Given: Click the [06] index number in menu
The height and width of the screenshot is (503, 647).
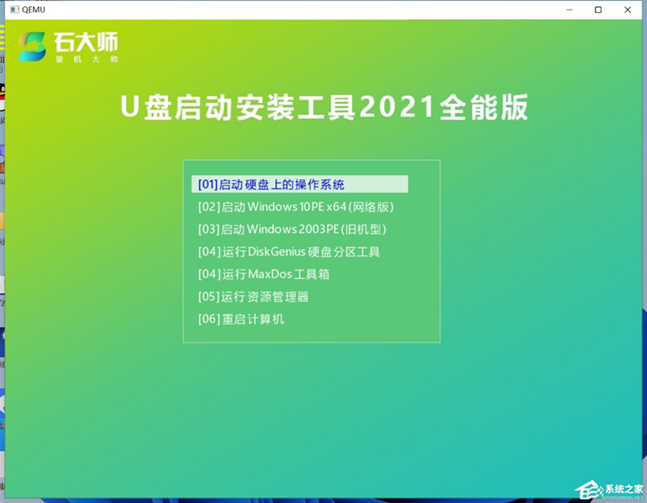Looking at the screenshot, I should point(208,319).
